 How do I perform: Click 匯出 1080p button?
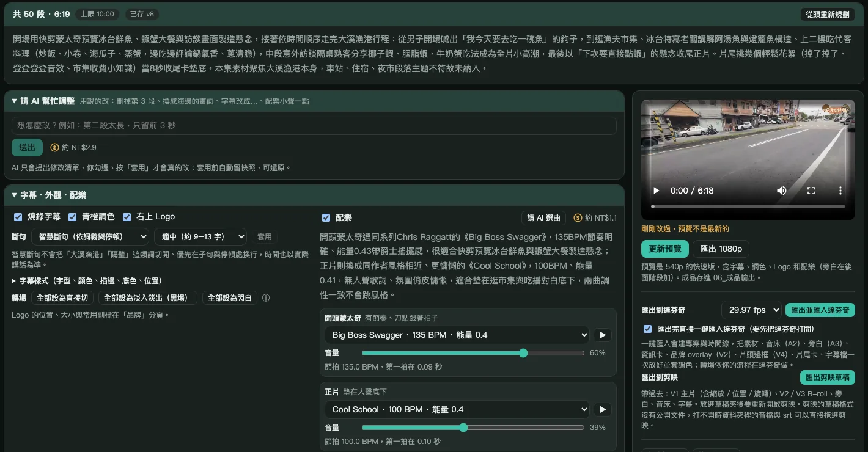(721, 249)
